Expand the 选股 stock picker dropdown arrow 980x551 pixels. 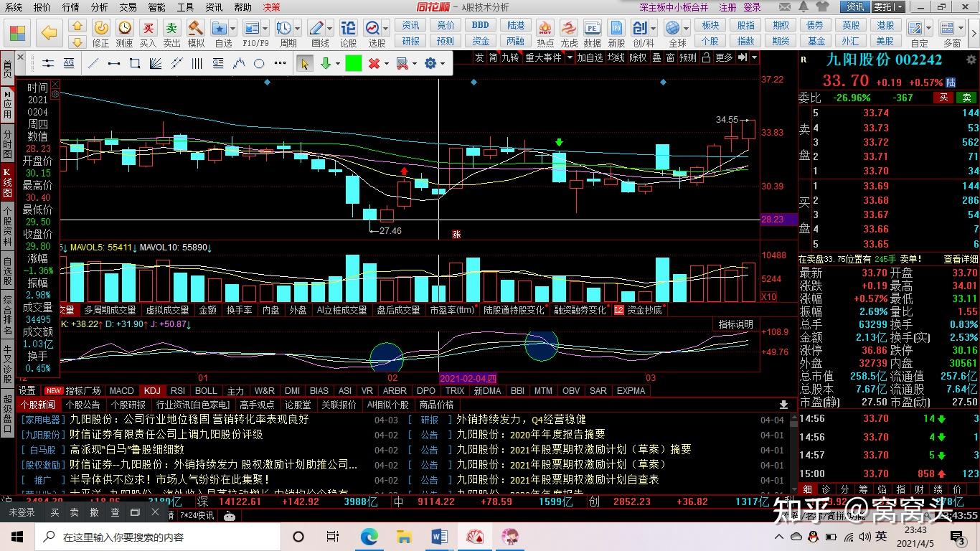tap(385, 29)
